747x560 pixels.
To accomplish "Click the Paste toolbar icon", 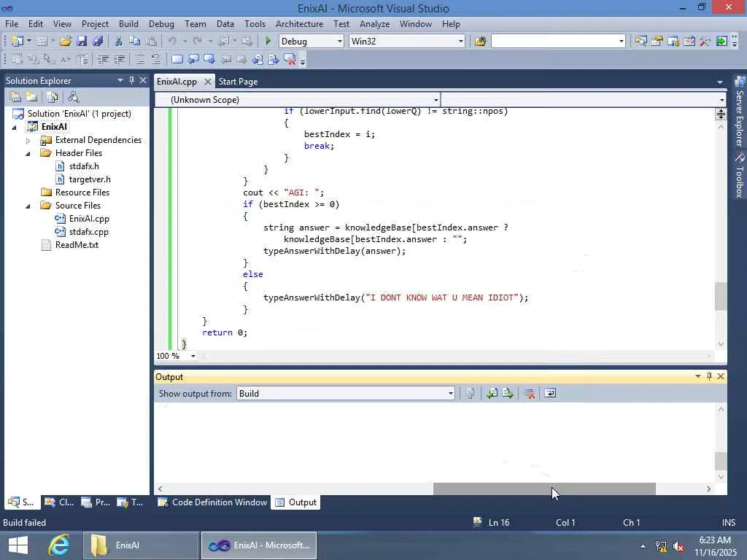I will pos(151,41).
